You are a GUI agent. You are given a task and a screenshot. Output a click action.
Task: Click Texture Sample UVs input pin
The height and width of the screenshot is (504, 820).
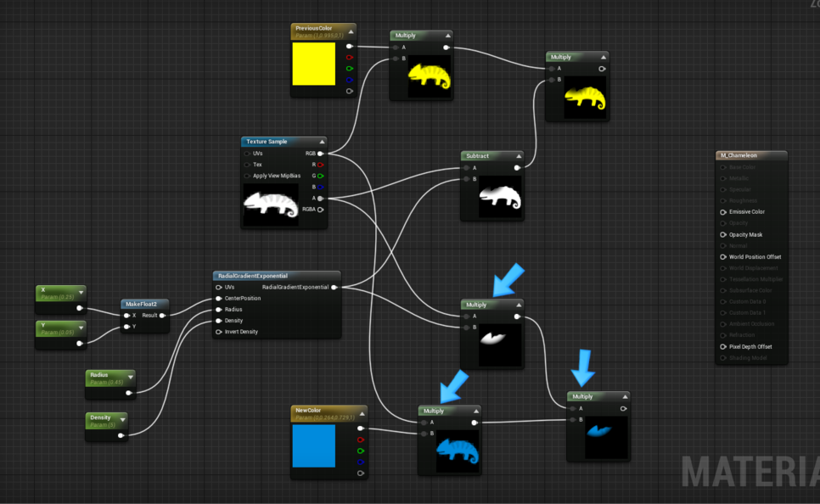pyautogui.click(x=247, y=154)
